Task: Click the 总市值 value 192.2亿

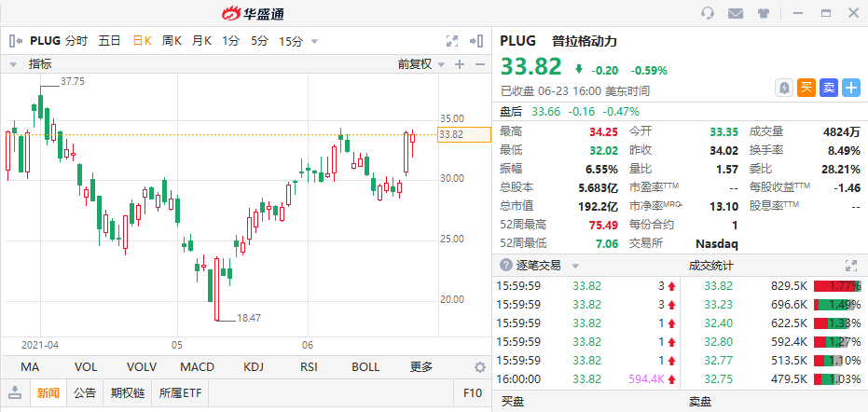Action: (599, 207)
